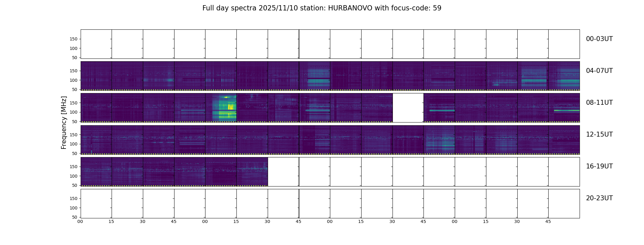Click the '00-03UT' row label
This screenshot has width=644, height=245.
point(599,39)
